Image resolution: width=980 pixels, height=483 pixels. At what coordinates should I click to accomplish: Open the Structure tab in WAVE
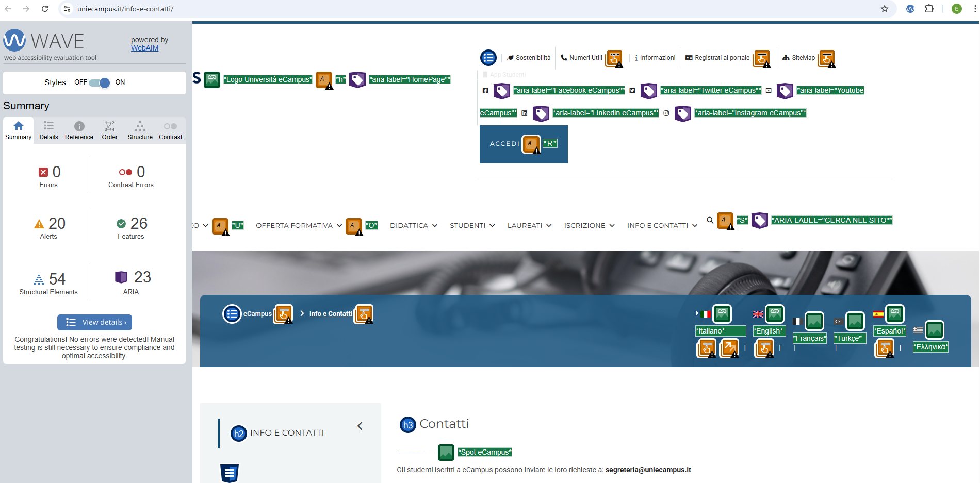pyautogui.click(x=140, y=130)
